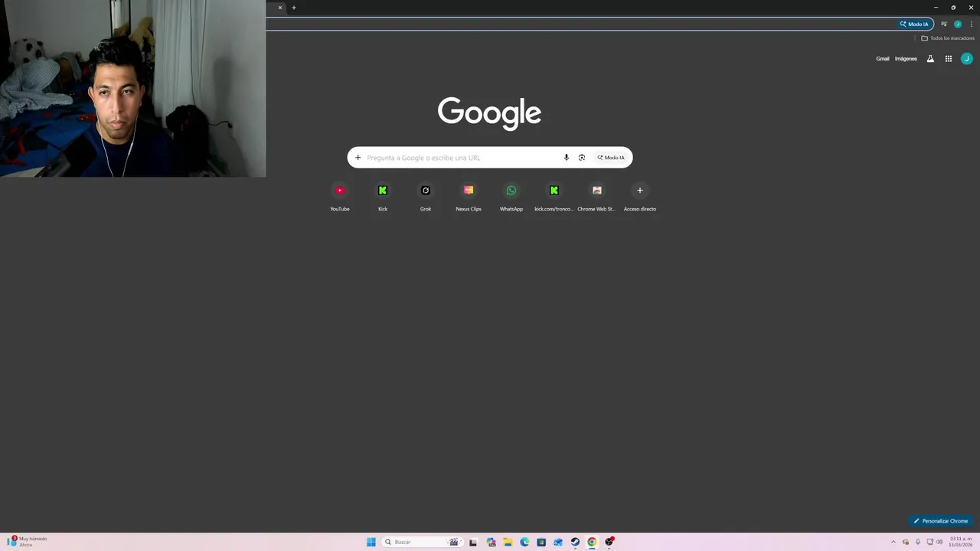Open Search Labs flask icon
The height and width of the screenshot is (551, 980).
tap(930, 59)
